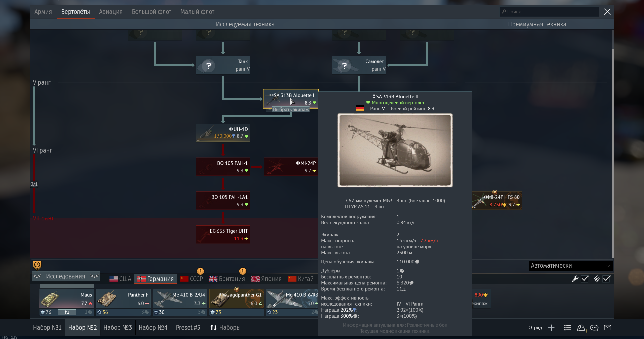Click the wrench auto-repair icon
Image resolution: width=644 pixels, height=339 pixels.
click(x=575, y=279)
